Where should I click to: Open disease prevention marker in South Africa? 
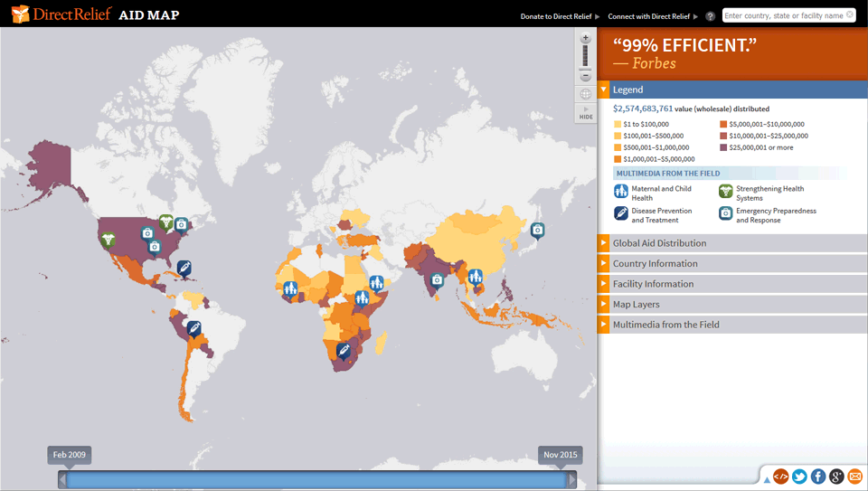click(344, 351)
